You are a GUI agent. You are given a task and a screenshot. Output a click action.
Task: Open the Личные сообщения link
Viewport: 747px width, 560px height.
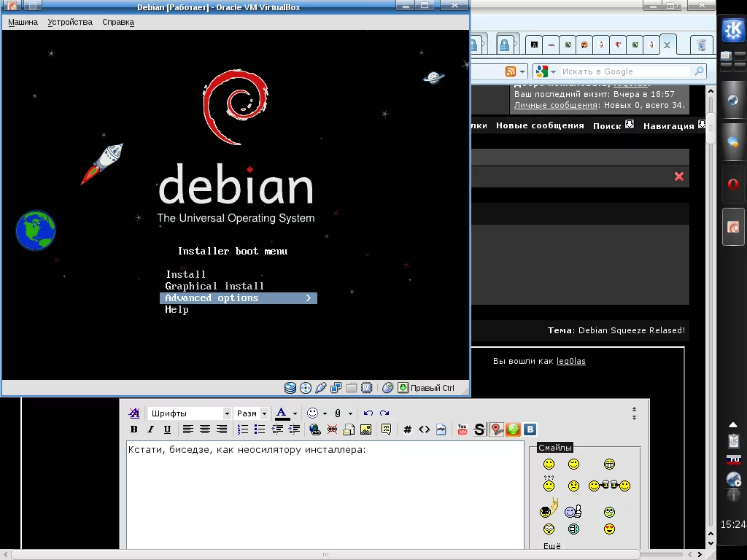[x=555, y=105]
